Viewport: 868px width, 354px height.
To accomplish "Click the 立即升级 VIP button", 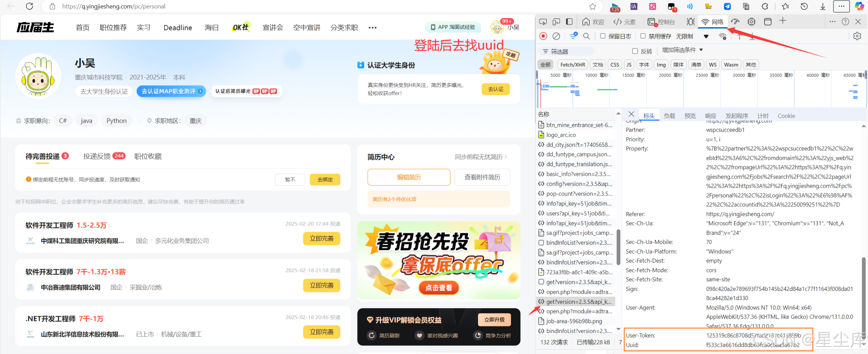I will point(494,320).
